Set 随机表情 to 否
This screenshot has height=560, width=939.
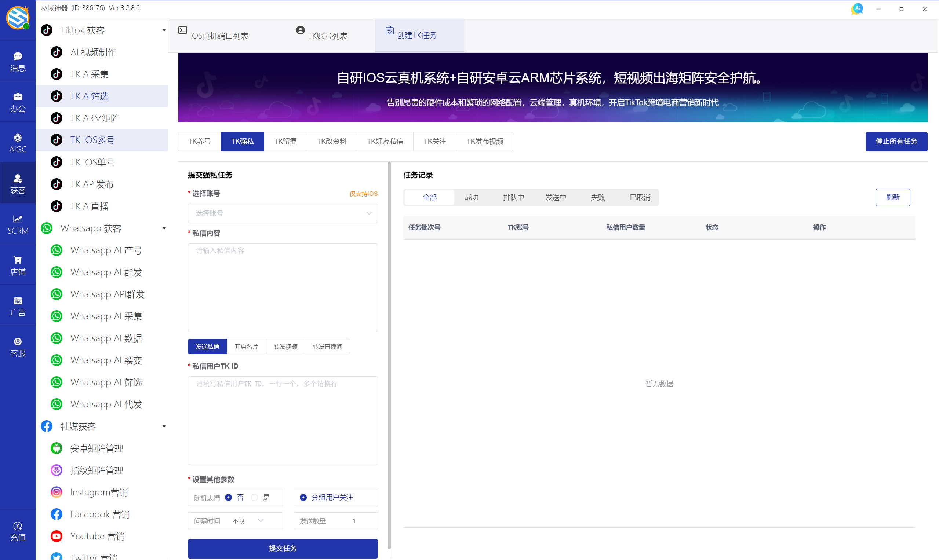click(x=229, y=497)
